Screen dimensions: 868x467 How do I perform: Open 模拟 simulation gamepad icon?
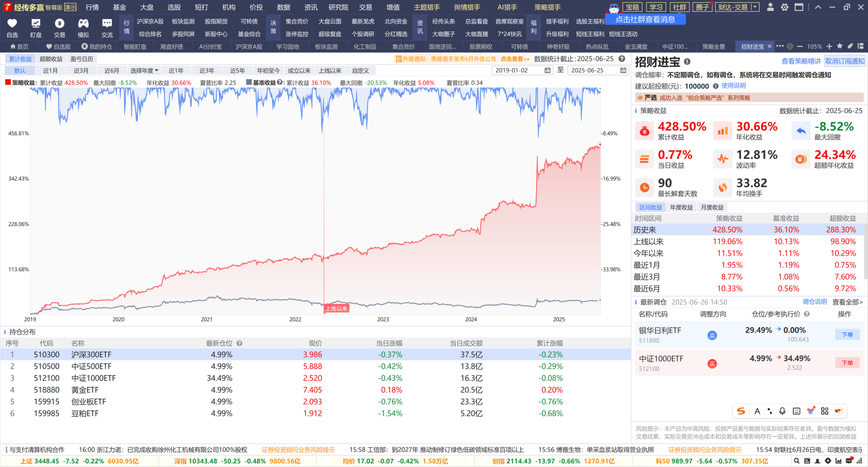(x=83, y=24)
